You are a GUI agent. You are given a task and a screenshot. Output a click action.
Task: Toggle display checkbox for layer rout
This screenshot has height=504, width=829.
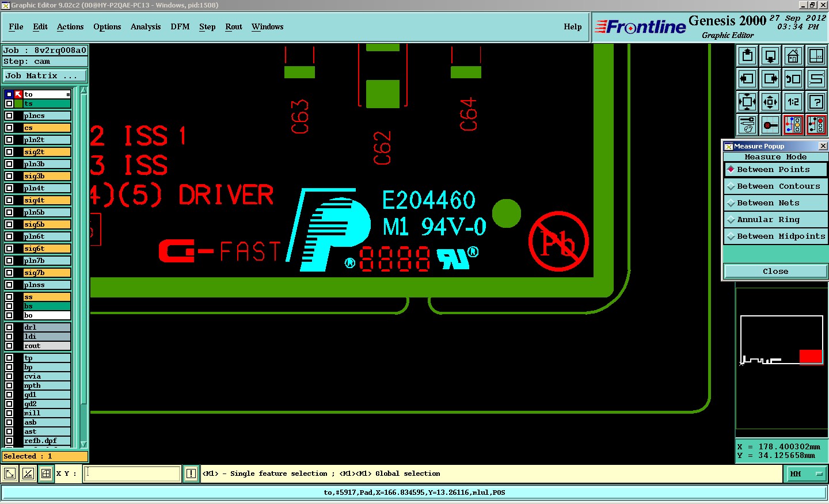(x=9, y=346)
